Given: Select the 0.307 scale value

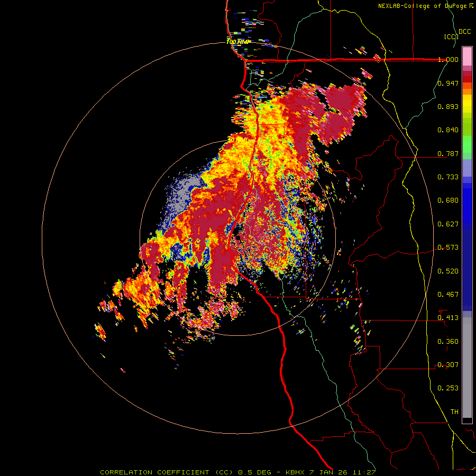Looking at the screenshot, I should tap(448, 365).
